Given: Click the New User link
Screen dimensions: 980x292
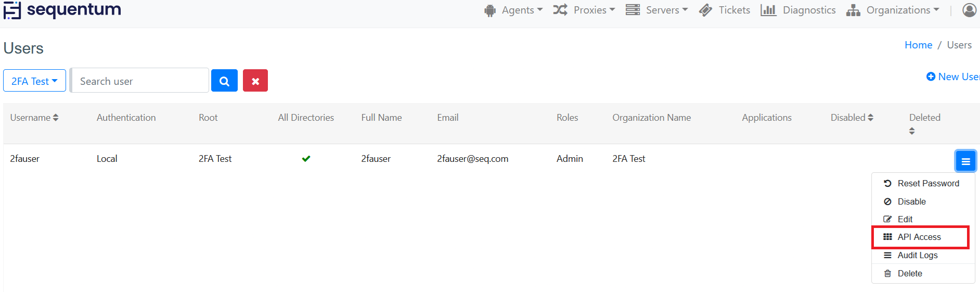Looking at the screenshot, I should [953, 77].
